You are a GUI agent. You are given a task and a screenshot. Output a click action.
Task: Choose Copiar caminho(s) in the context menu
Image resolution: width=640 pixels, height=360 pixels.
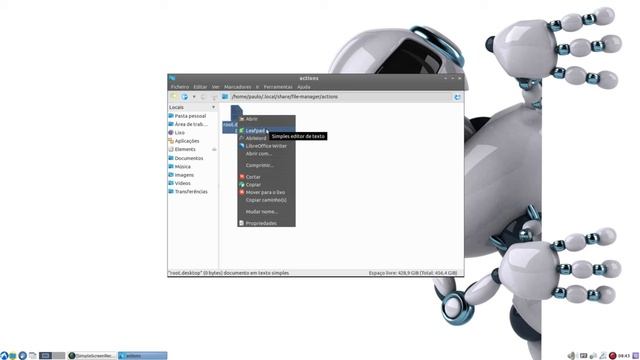point(266,200)
